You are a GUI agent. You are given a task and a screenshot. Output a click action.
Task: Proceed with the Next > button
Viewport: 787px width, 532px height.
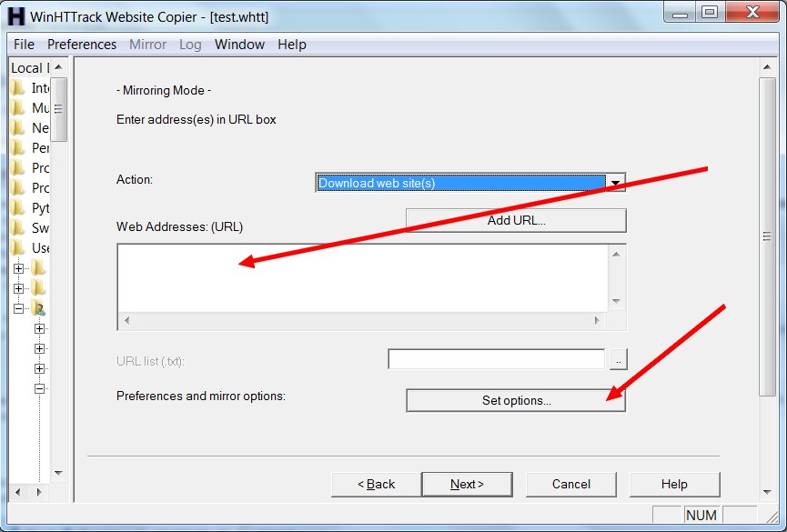pos(467,484)
